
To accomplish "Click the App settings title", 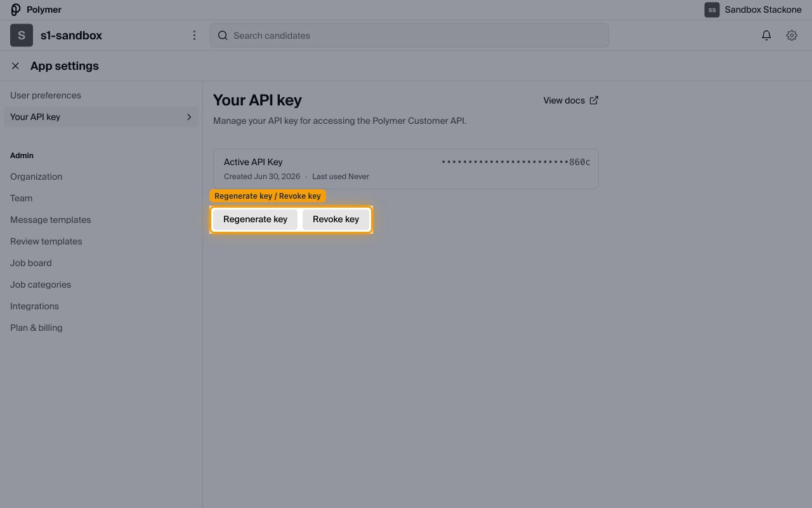I will pos(65,66).
